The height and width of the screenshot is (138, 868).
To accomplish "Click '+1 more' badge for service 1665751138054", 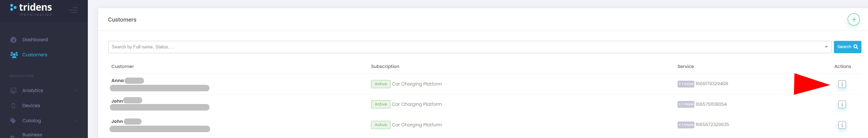I will coord(685,104).
